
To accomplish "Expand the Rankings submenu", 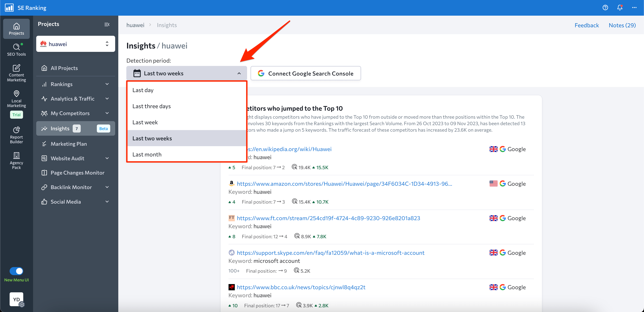I will point(107,84).
